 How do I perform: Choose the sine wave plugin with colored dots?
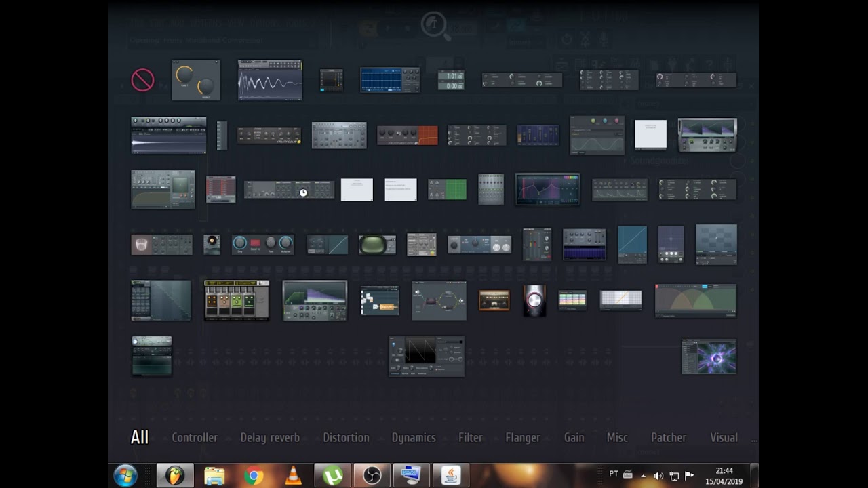coord(597,135)
